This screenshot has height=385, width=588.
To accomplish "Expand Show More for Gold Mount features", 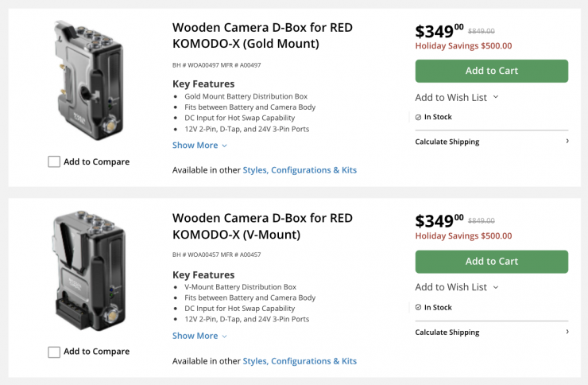I will tap(199, 146).
